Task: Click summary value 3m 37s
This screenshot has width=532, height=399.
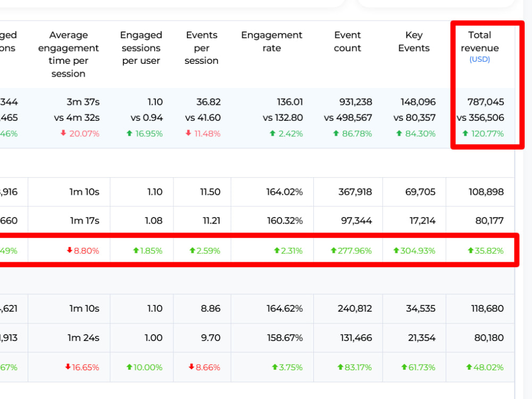Action: coord(83,102)
